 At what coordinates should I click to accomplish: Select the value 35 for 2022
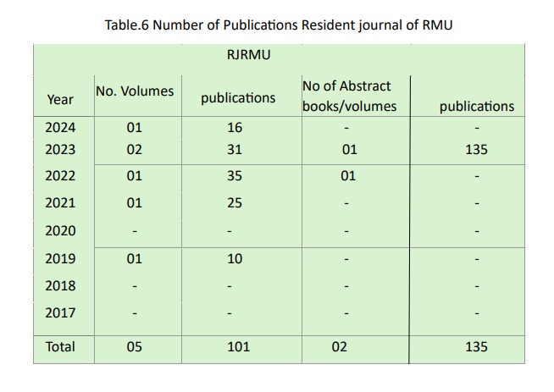235,176
